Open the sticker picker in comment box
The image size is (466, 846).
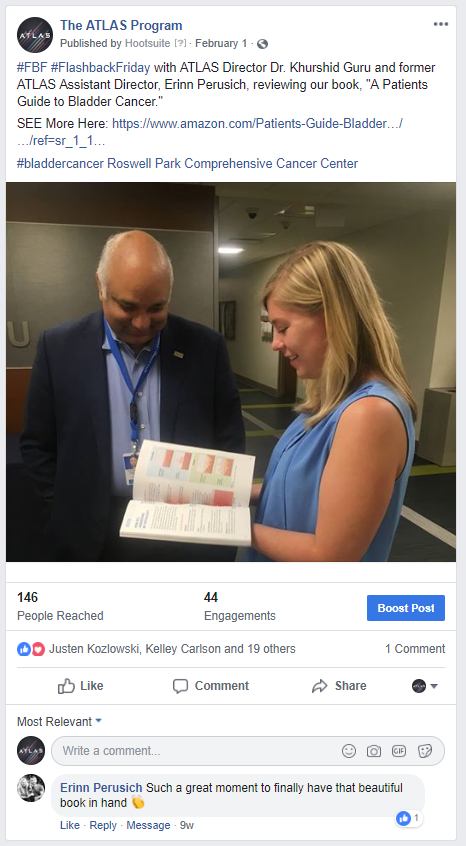[x=425, y=751]
